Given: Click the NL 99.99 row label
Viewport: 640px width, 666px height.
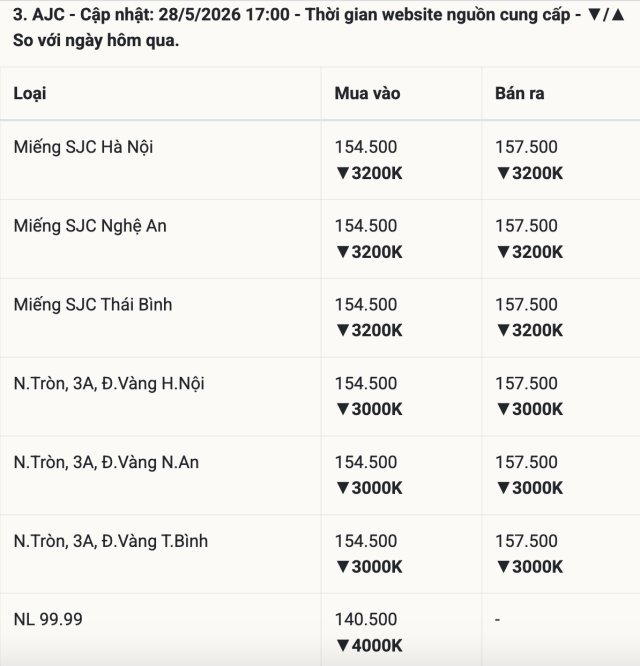Looking at the screenshot, I should pos(48,619).
